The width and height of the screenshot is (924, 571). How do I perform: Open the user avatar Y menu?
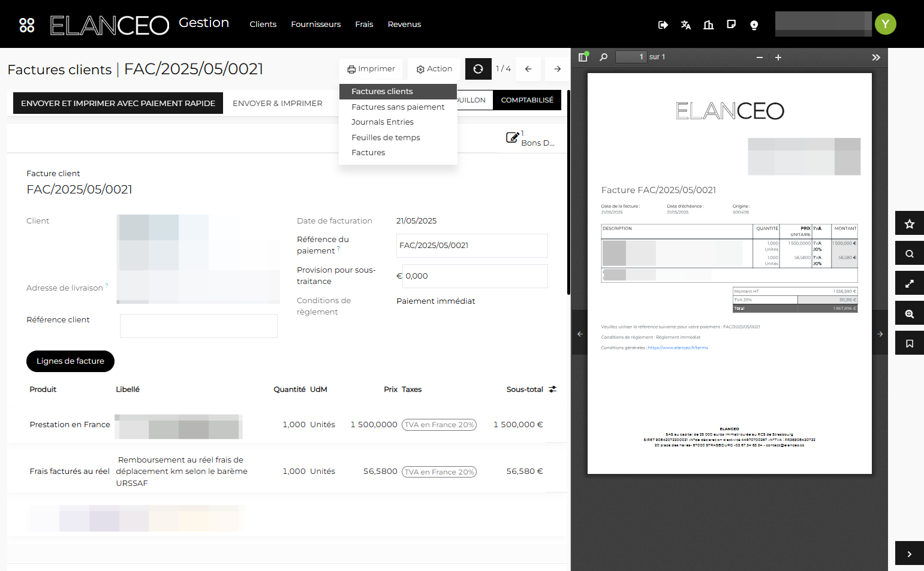click(x=886, y=24)
